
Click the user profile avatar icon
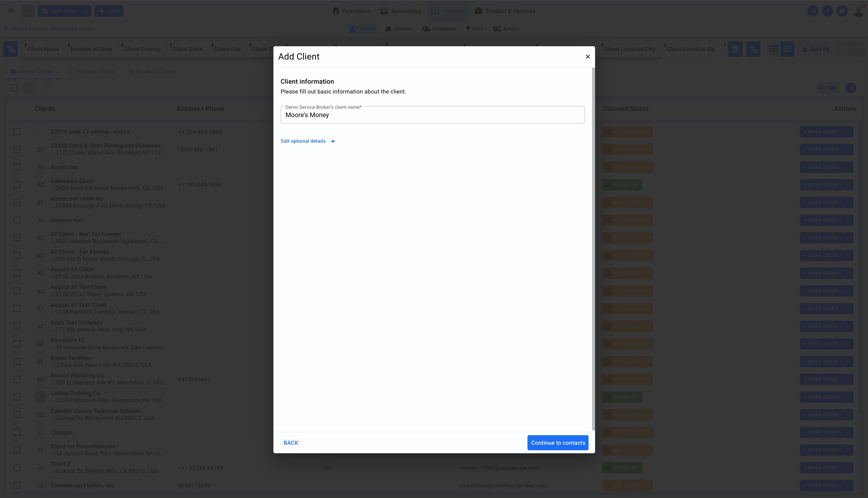[x=858, y=11]
